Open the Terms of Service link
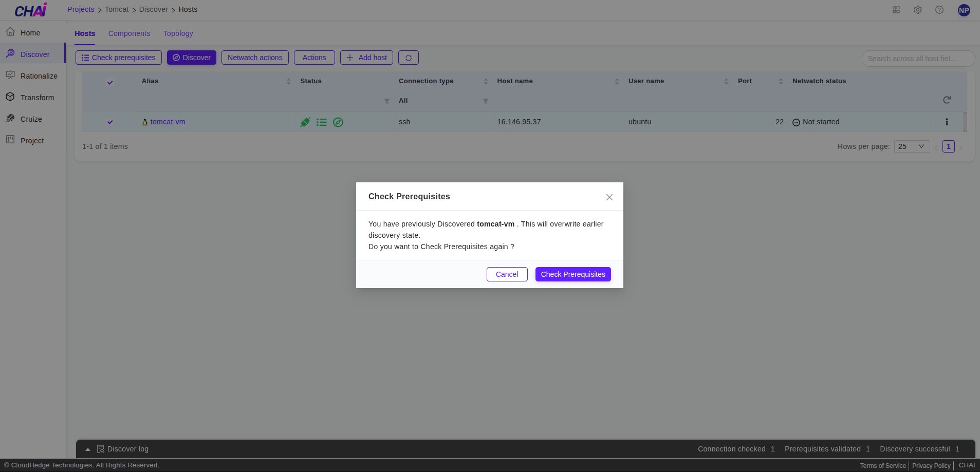Viewport: 980px width, 472px height. coord(883,466)
